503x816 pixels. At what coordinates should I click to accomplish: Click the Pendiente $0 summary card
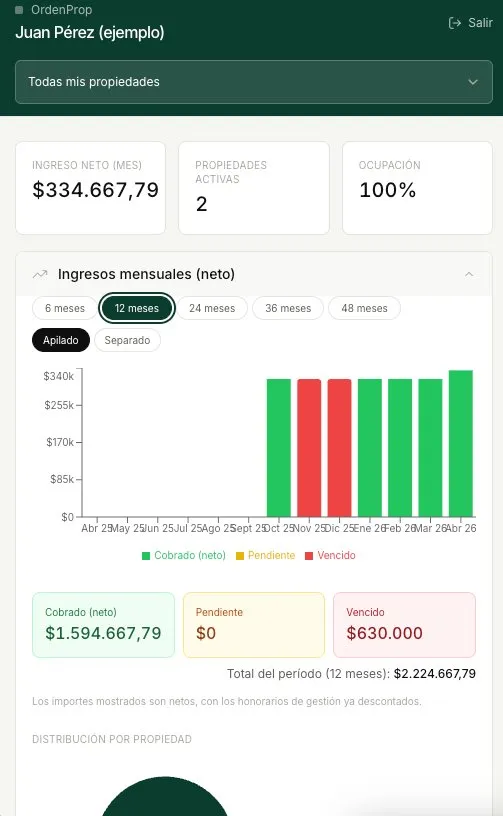254,625
